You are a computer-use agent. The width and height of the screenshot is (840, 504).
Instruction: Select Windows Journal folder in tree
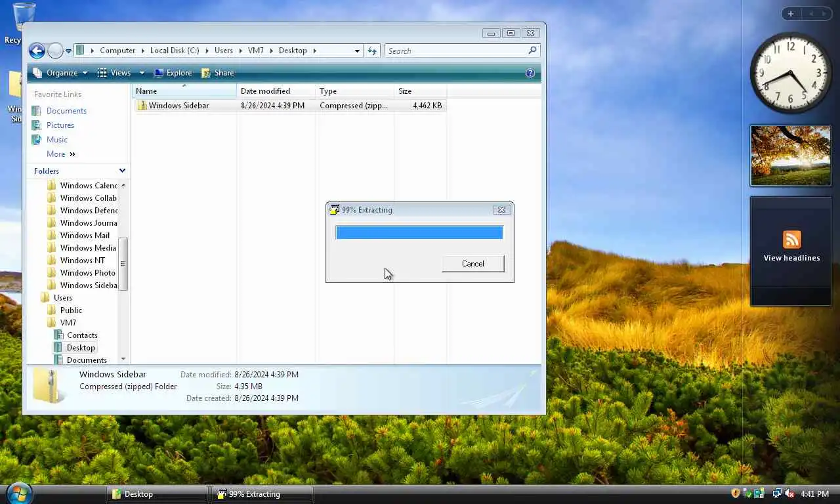pyautogui.click(x=89, y=223)
